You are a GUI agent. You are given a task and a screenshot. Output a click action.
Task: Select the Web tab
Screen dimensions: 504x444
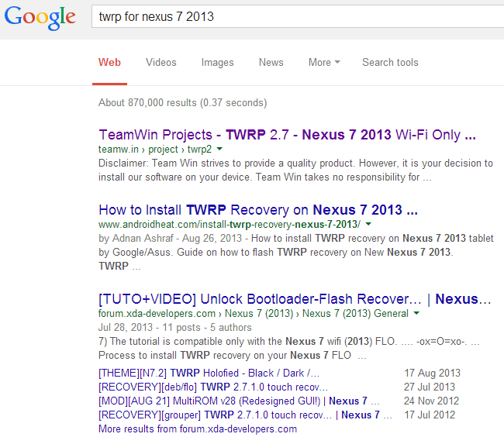(109, 63)
